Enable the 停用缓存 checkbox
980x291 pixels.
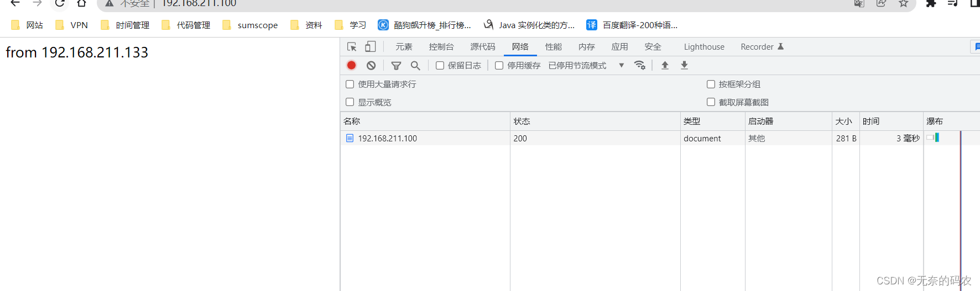pos(499,65)
